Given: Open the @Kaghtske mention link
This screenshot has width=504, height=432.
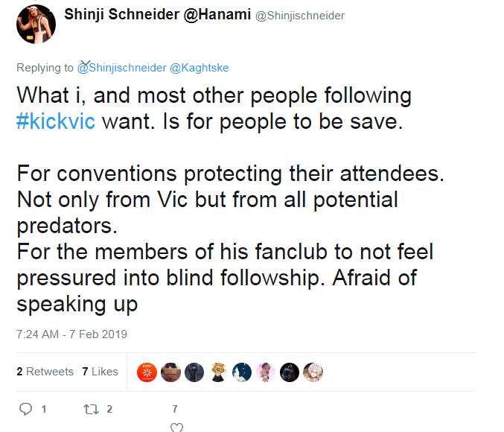Looking at the screenshot, I should coord(199,68).
